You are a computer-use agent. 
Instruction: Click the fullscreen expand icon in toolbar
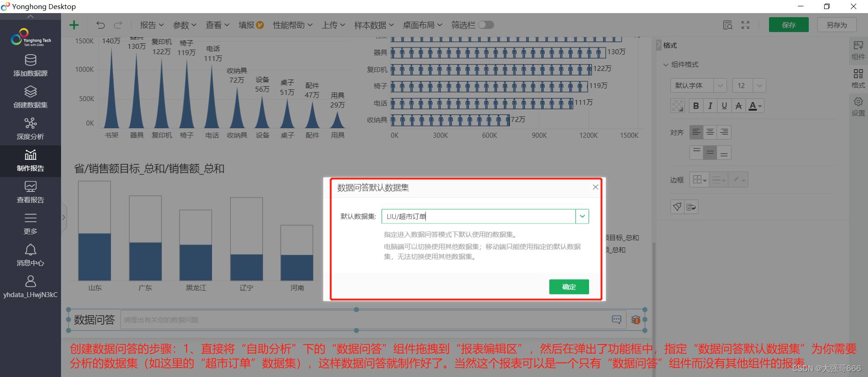click(745, 25)
